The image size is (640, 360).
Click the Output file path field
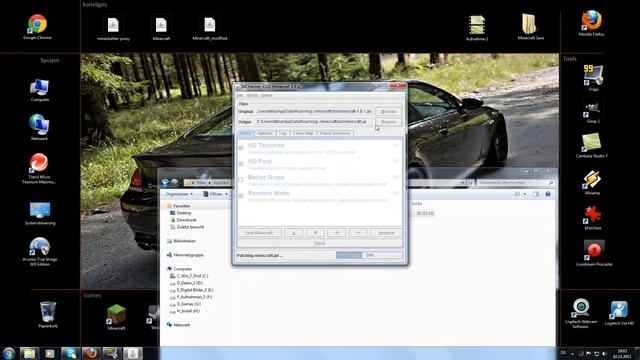click(313, 122)
